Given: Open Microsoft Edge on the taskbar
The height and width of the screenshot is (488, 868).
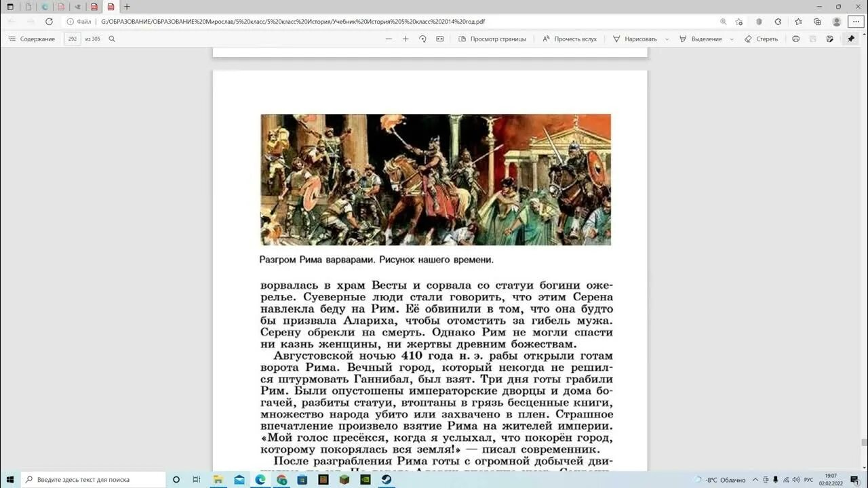Looking at the screenshot, I should click(260, 479).
